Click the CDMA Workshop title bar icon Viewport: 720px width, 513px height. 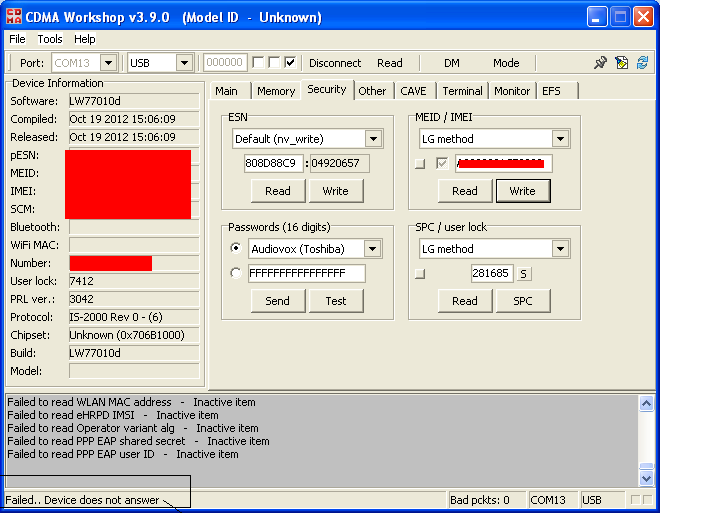(x=14, y=17)
